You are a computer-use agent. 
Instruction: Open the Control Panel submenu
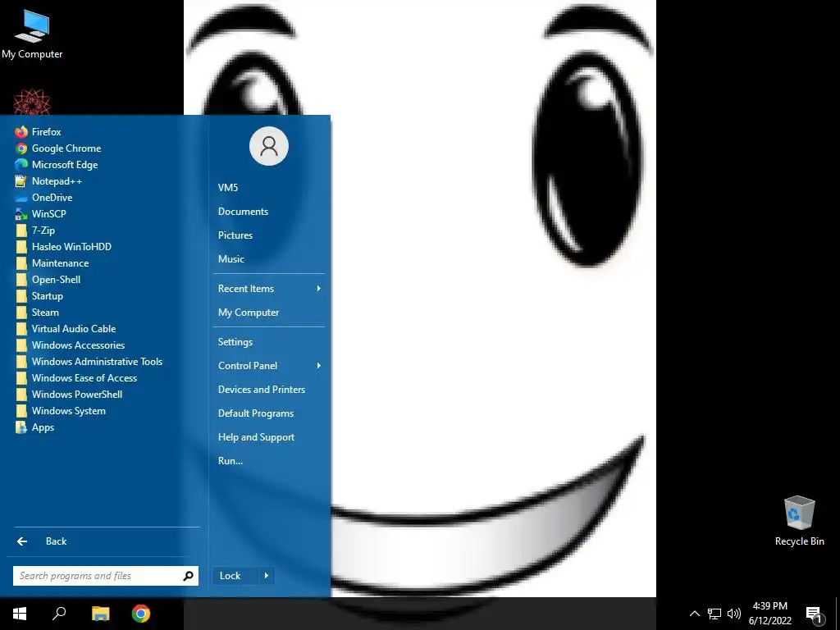click(269, 366)
